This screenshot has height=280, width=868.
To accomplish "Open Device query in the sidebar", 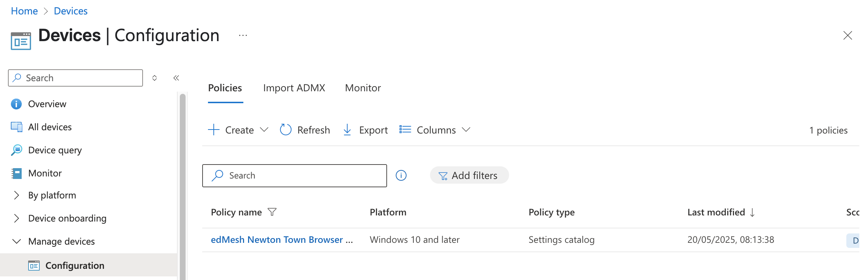I will tap(55, 150).
